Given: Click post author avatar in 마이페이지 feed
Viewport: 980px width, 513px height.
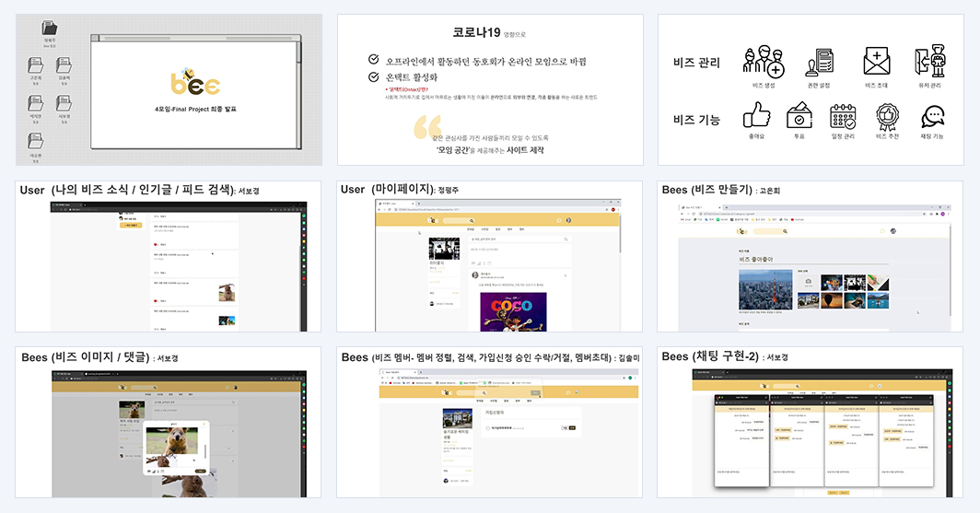Looking at the screenshot, I should point(475,274).
